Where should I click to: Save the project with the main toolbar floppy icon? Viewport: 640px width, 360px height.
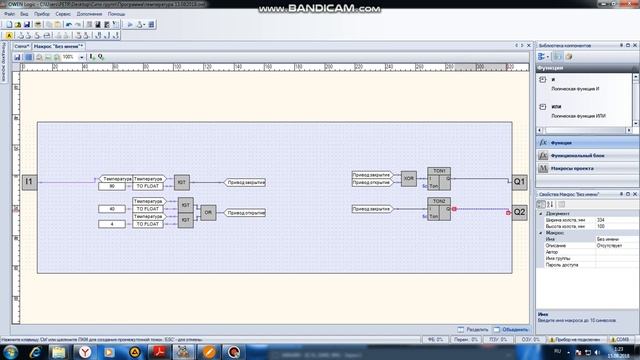pyautogui.click(x=27, y=25)
